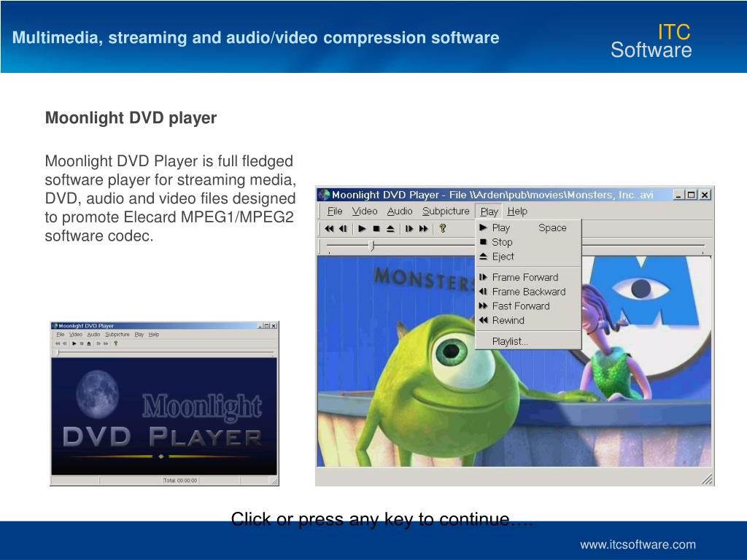Viewport: 747px width, 560px height.
Task: Open Subpicture menu in small player window
Action: [117, 334]
